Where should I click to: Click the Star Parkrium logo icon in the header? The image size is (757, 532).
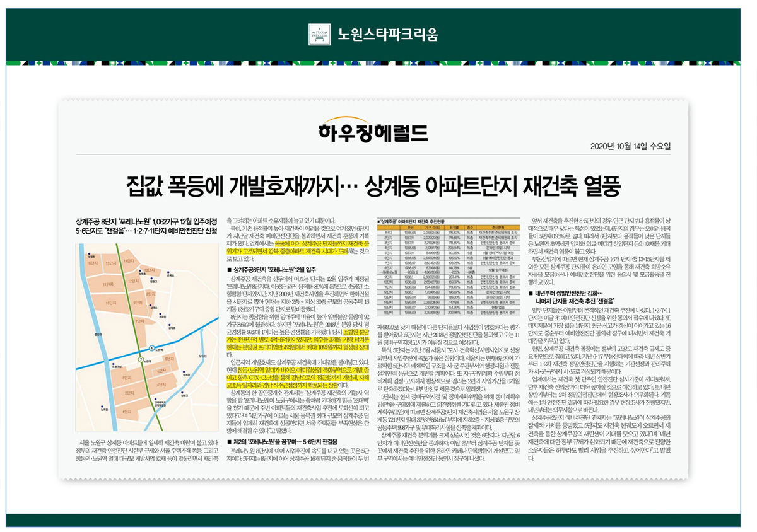click(x=320, y=34)
